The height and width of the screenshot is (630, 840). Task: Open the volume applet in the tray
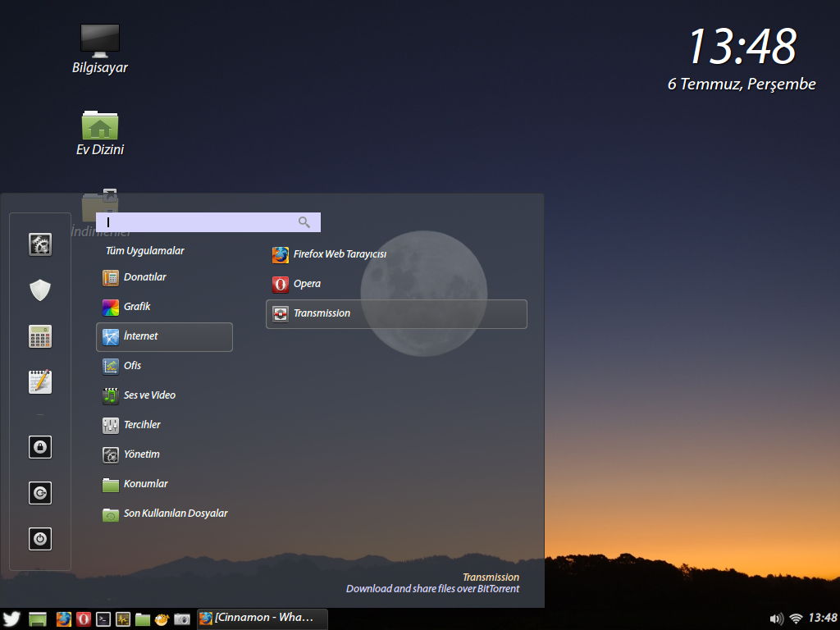776,619
